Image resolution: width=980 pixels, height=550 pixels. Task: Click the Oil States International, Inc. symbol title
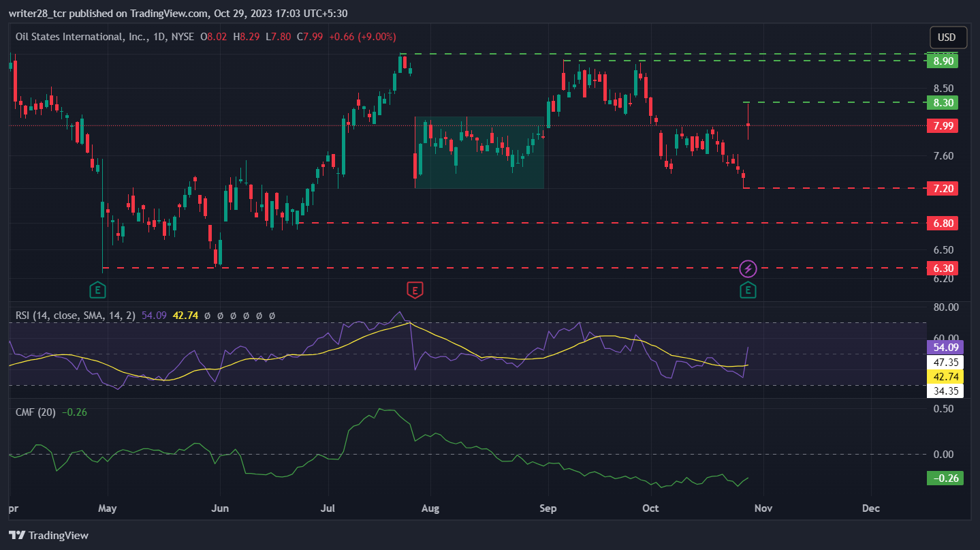[81, 37]
